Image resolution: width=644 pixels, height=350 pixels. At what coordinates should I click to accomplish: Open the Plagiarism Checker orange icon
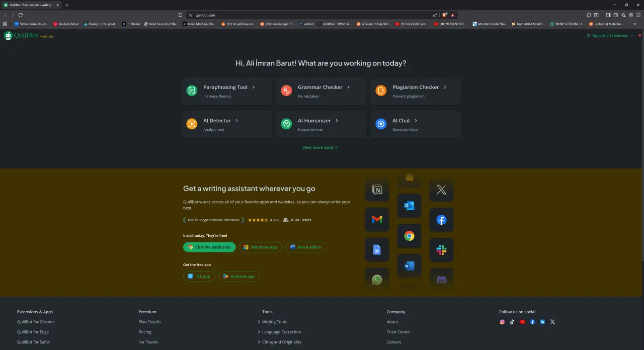click(381, 91)
